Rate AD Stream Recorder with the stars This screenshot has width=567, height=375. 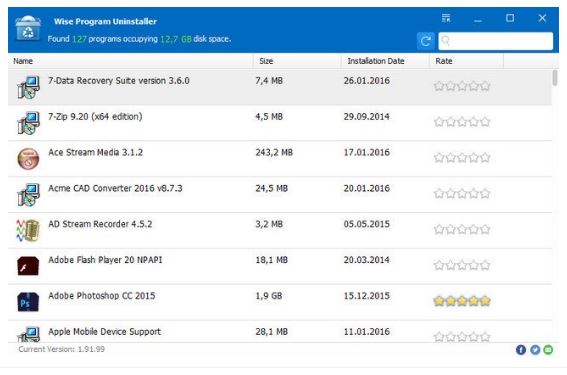462,229
